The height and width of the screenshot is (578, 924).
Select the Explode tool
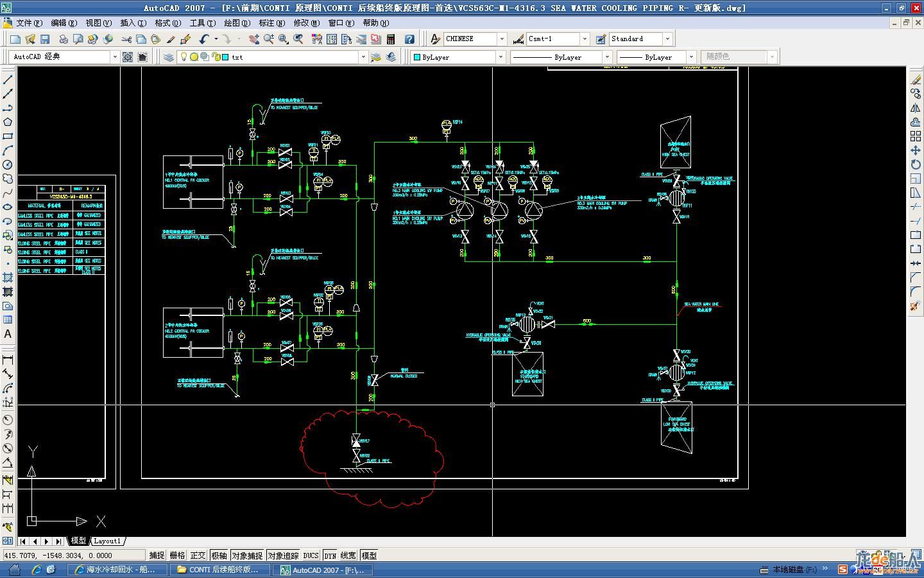(x=916, y=306)
